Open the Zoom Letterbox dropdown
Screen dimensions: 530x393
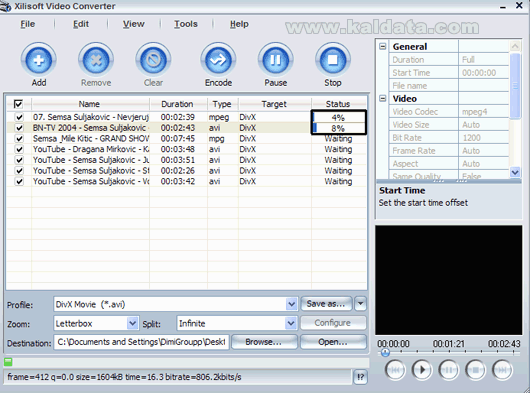pyautogui.click(x=133, y=323)
